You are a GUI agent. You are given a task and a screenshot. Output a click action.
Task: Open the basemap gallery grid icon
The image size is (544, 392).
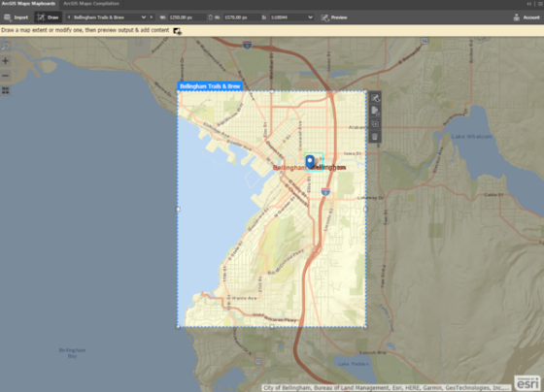pyautogui.click(x=6, y=90)
